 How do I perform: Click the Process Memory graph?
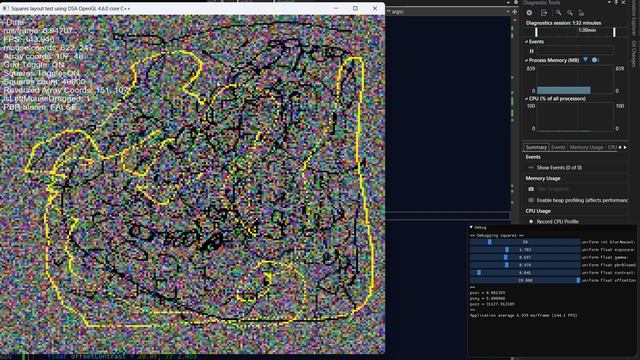coord(575,80)
